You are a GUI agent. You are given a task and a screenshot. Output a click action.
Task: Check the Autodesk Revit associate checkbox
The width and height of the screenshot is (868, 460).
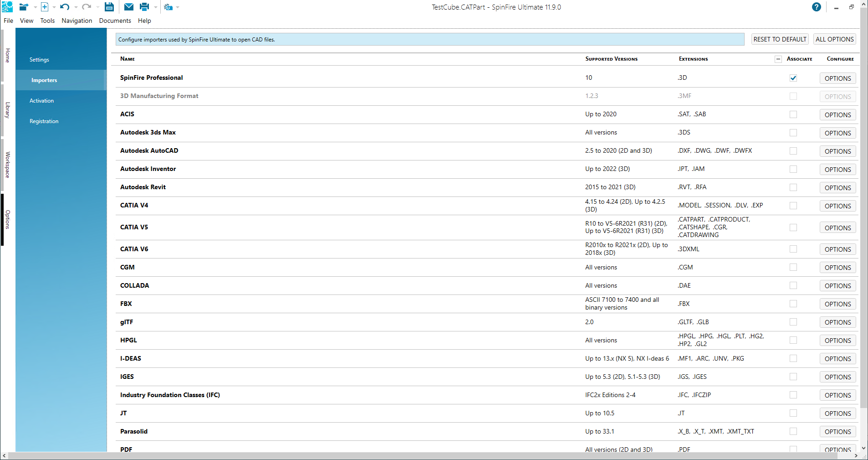[x=793, y=187]
